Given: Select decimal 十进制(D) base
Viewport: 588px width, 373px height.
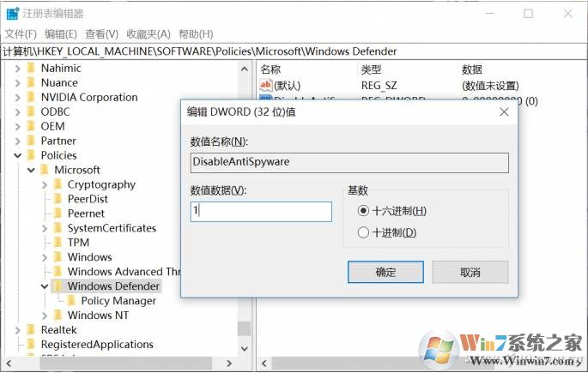Looking at the screenshot, I should click(363, 232).
